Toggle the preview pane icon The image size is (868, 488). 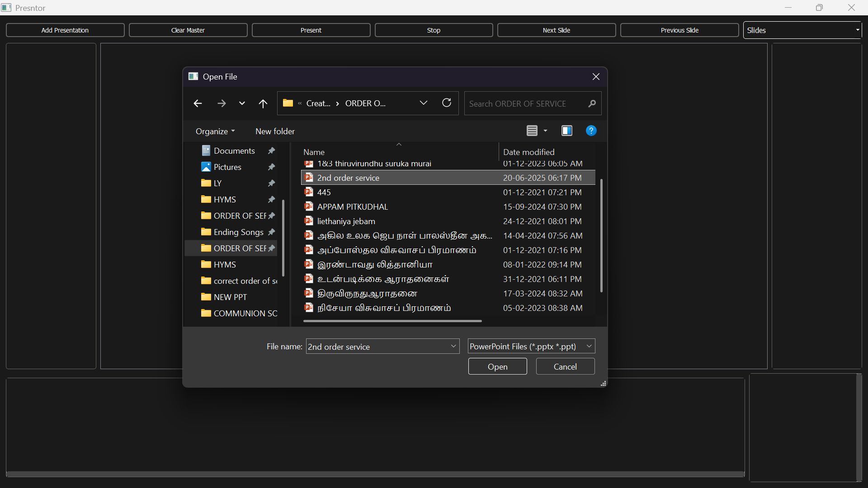point(566,131)
